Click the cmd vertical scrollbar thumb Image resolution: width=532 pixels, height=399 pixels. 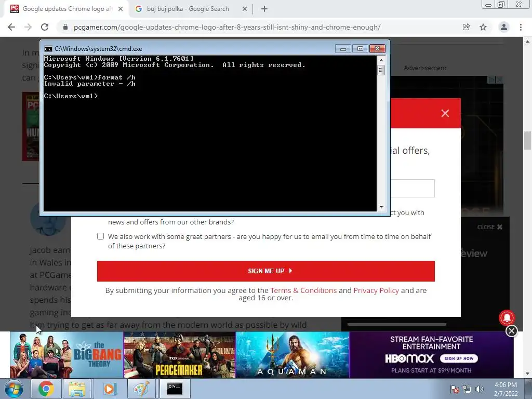point(381,70)
